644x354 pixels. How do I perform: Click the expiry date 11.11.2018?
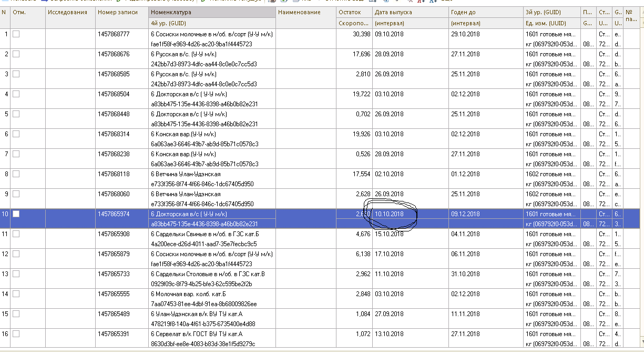(465, 314)
